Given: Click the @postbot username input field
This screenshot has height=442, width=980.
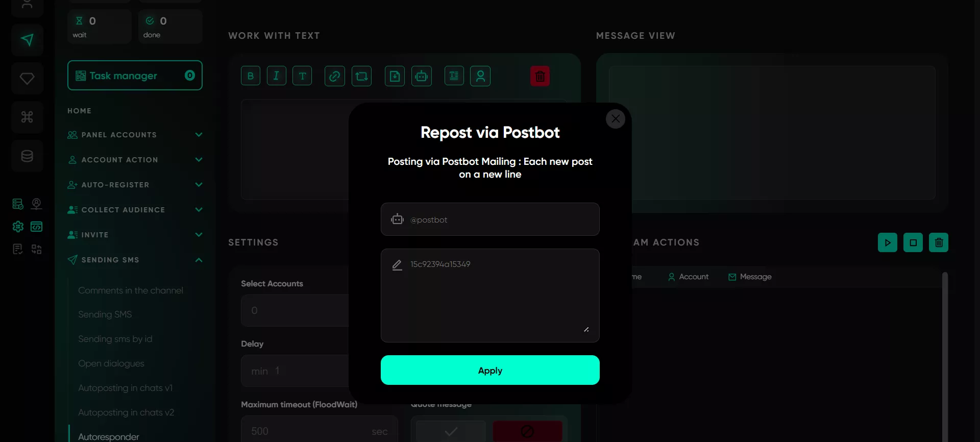Looking at the screenshot, I should (x=490, y=219).
